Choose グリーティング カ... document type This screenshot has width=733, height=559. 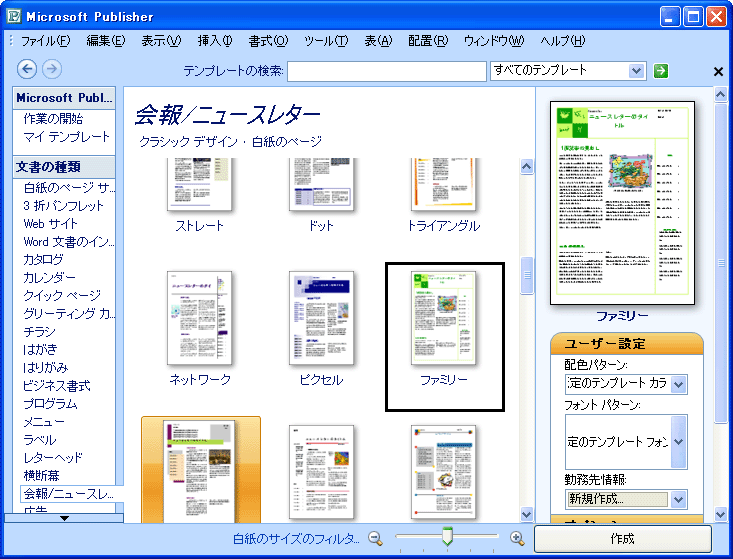point(69,313)
